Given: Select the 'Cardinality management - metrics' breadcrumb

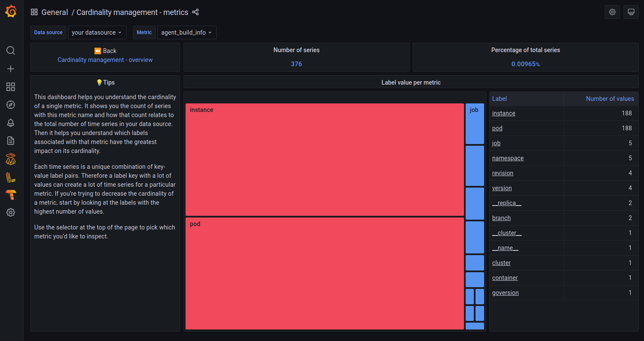Looking at the screenshot, I should coord(133,12).
